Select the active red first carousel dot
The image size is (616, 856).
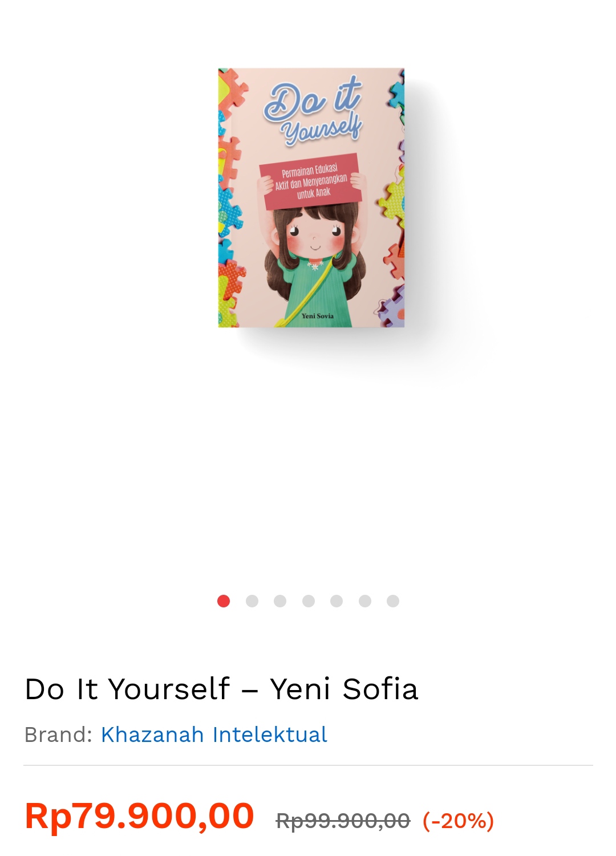click(x=224, y=601)
